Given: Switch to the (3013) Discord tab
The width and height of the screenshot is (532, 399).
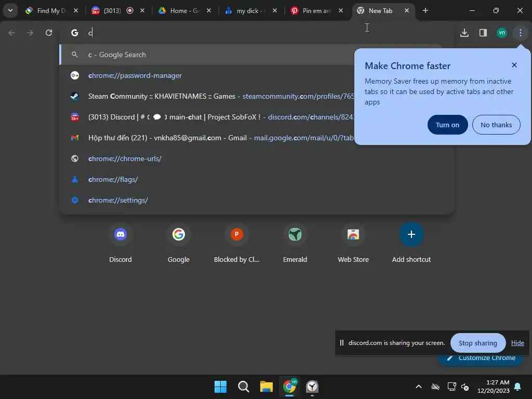Looking at the screenshot, I should point(112,11).
